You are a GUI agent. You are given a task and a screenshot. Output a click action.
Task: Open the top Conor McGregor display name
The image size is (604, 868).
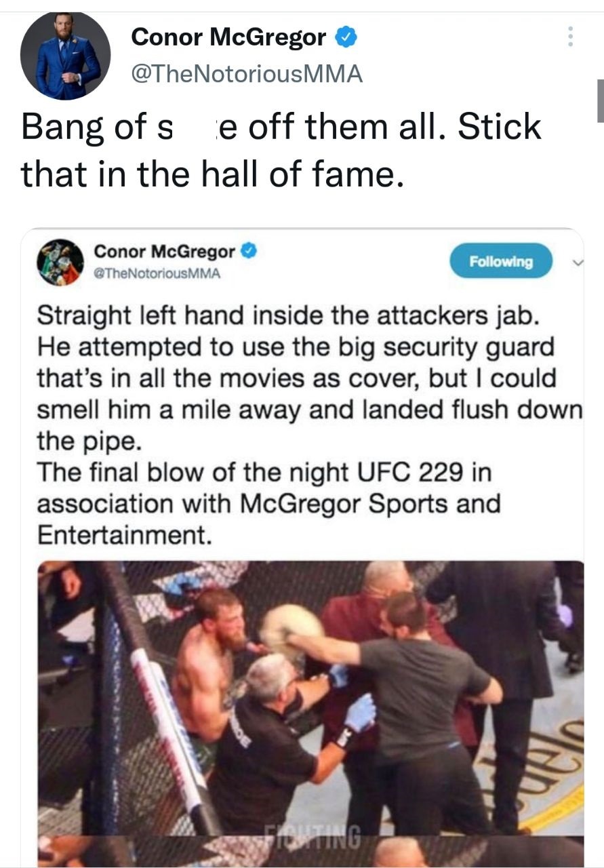tap(228, 37)
